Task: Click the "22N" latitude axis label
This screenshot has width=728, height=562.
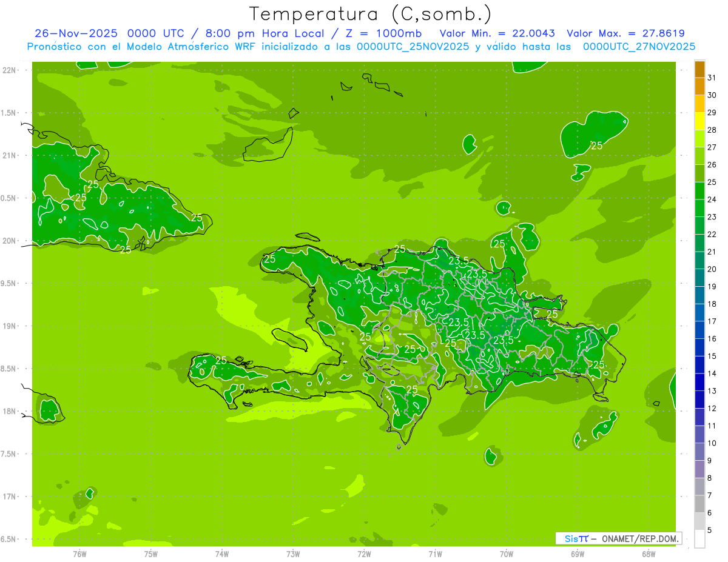Action: 9,70
